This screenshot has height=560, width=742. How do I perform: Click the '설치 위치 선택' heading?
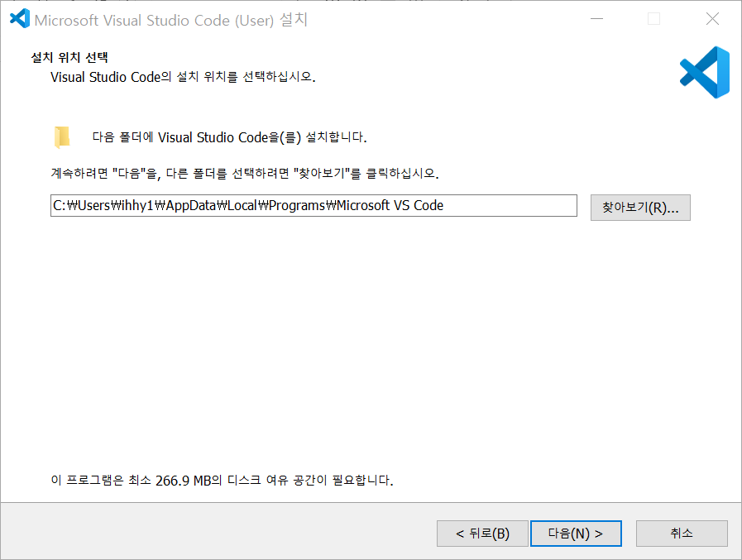tap(69, 57)
